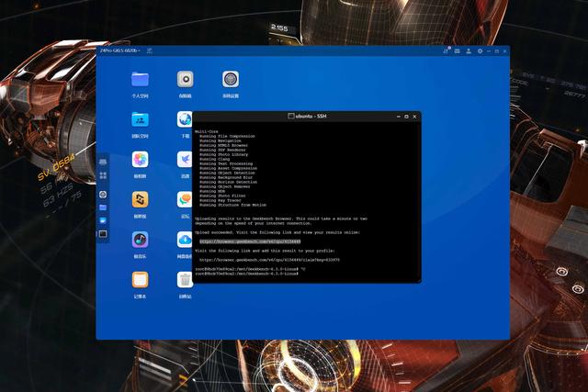
Task: Open the user account icon in title bar
Action: click(x=469, y=51)
